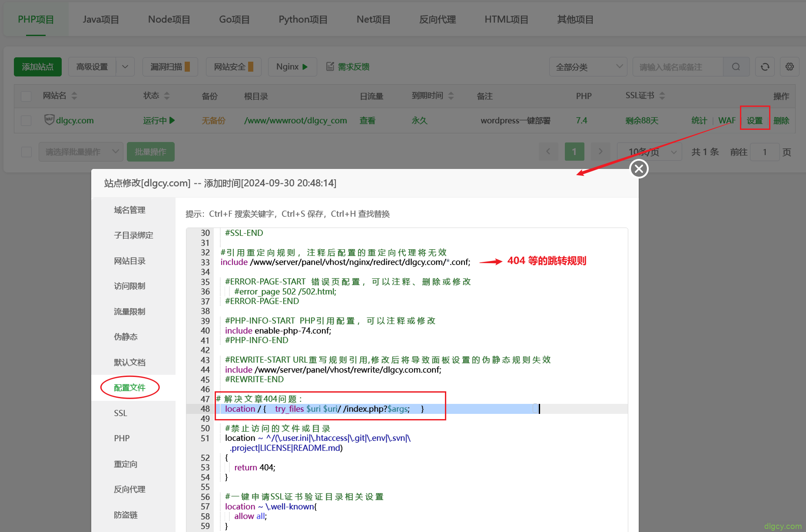Sort by 网站名 column arrows
This screenshot has height=532, width=806.
tap(74, 96)
